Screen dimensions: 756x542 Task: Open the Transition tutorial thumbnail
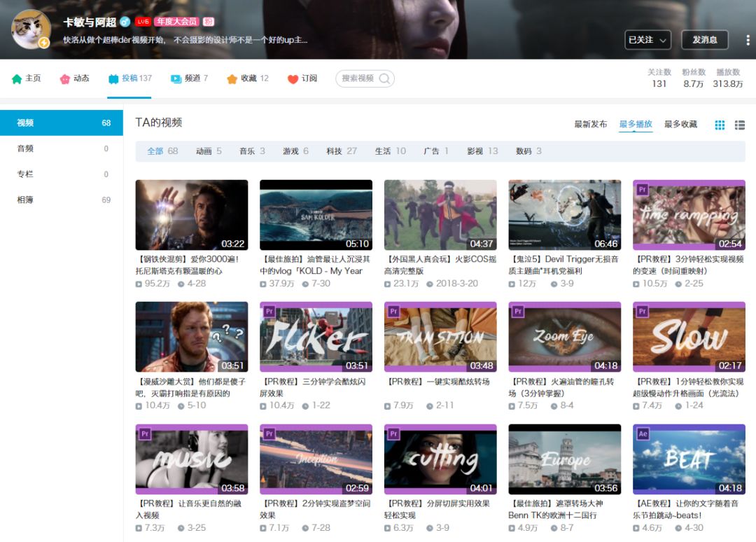(x=441, y=337)
